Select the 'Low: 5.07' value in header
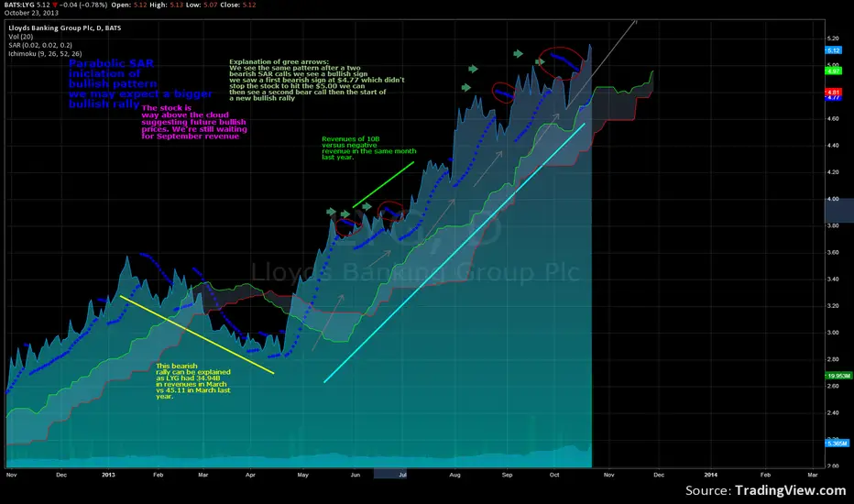 coord(201,5)
